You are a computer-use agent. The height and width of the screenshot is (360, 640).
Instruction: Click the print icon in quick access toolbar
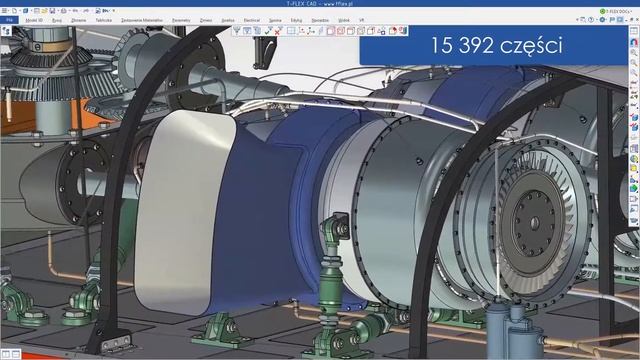pos(63,11)
